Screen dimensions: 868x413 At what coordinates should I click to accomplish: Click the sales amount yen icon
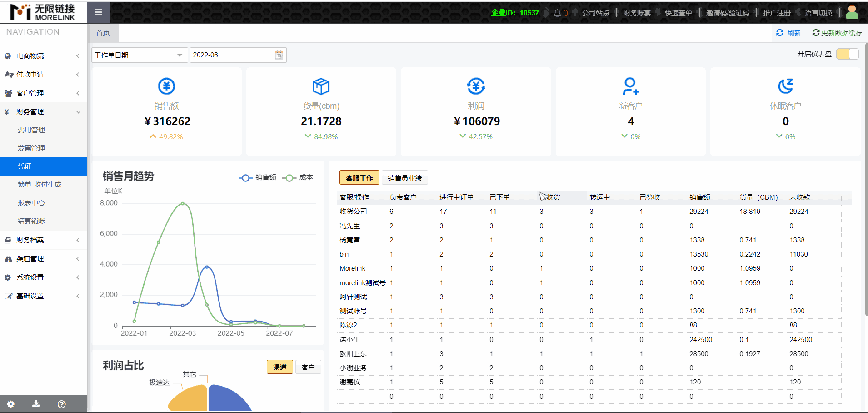(166, 86)
